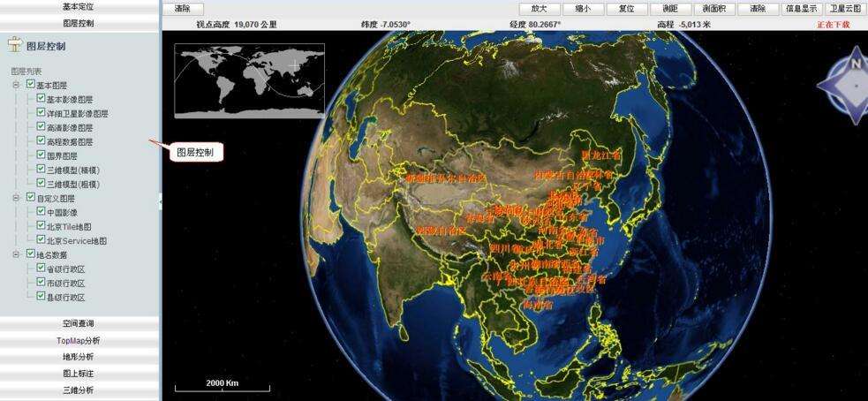This screenshot has height=401, width=868.
Task: Click the sidebar collapse arrow handle
Action: point(160,203)
